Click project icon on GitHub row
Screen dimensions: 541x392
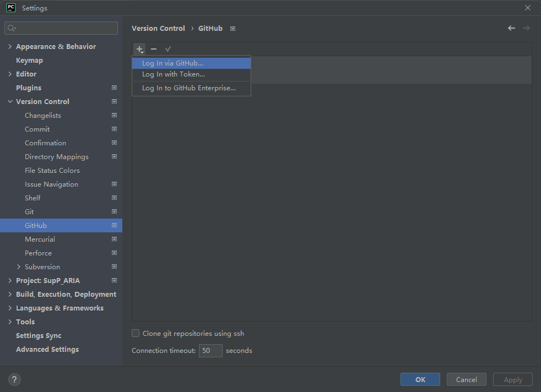click(x=114, y=226)
